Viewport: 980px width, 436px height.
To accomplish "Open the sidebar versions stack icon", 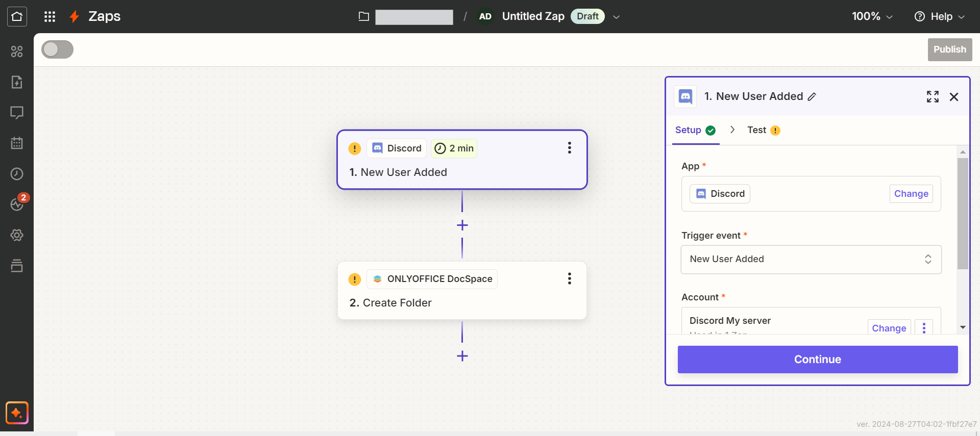I will (17, 266).
